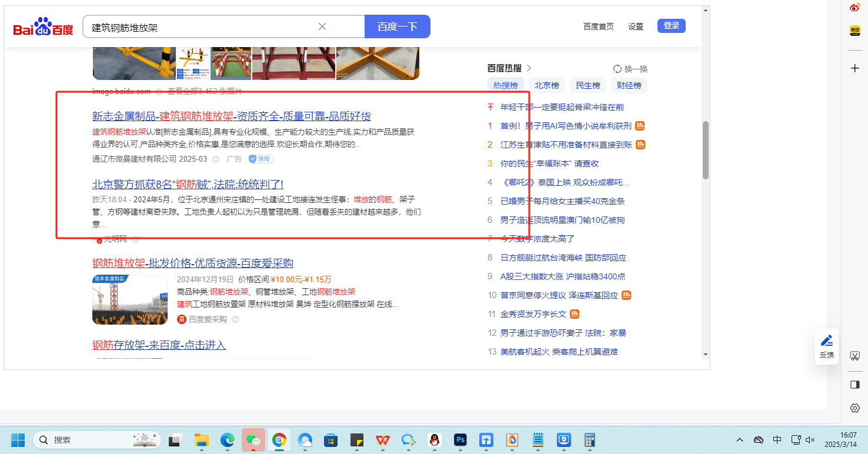Screen dimensions: 868x454
Task: Click the page vertical scrollbar thumb
Action: [x=706, y=150]
